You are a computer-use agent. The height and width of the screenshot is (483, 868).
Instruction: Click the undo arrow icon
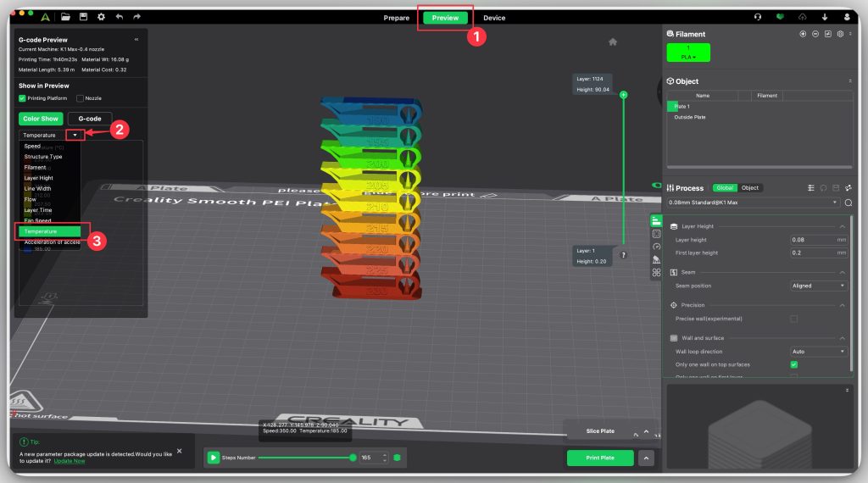(x=120, y=17)
